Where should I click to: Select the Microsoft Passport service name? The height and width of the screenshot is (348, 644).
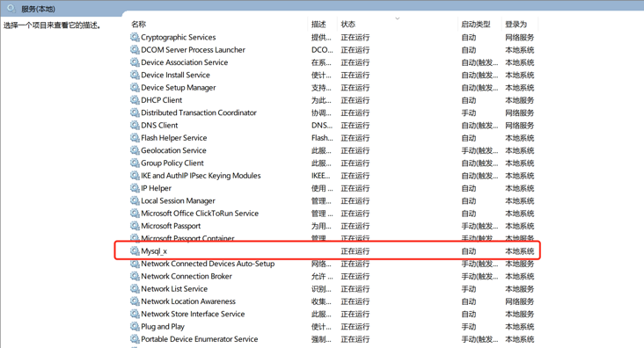pos(171,226)
